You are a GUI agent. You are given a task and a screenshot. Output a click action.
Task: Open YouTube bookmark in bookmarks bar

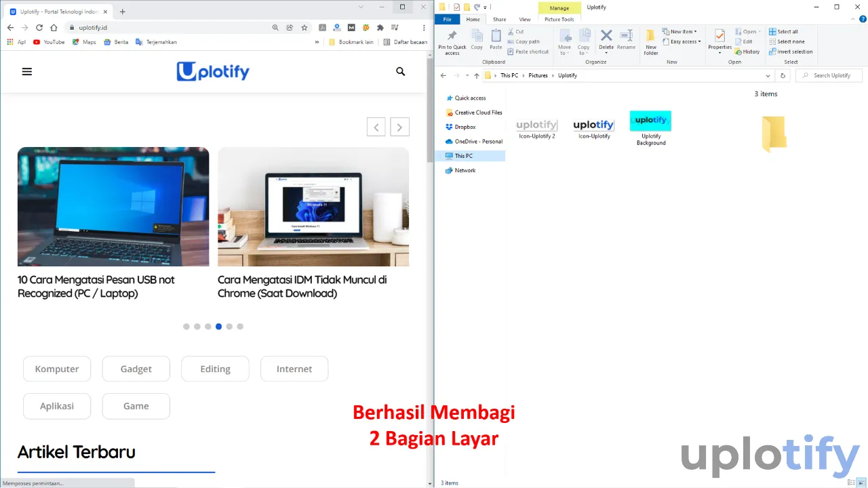pyautogui.click(x=49, y=42)
